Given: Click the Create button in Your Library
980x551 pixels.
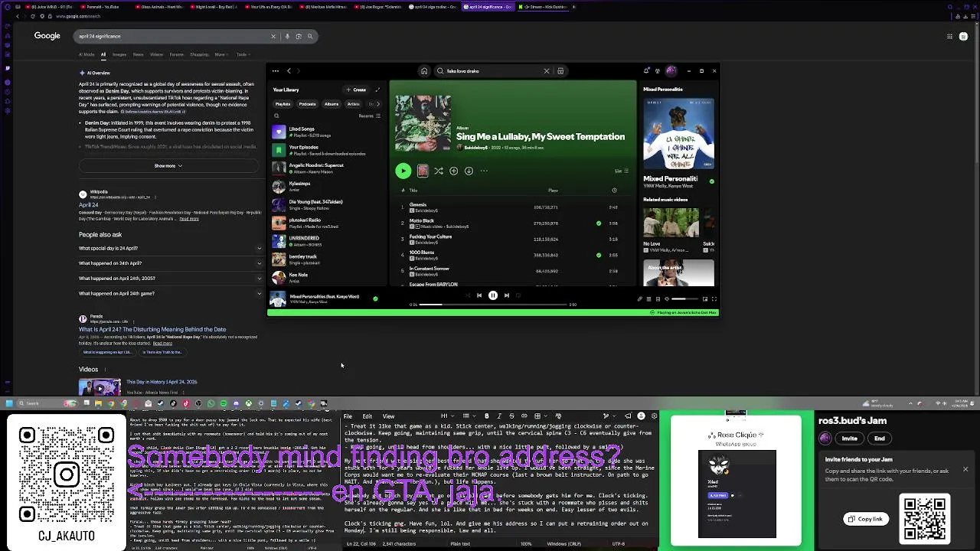Looking at the screenshot, I should (356, 90).
